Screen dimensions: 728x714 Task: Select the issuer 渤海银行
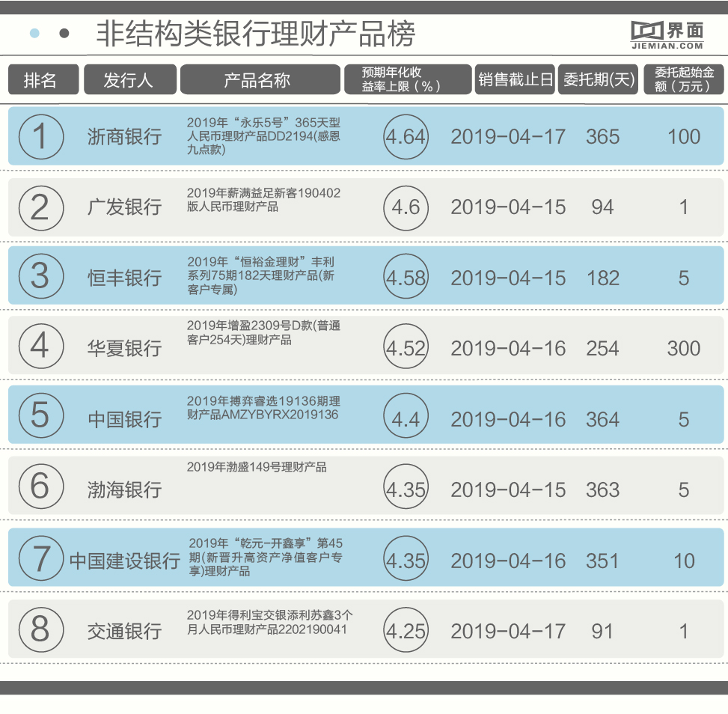(x=124, y=490)
